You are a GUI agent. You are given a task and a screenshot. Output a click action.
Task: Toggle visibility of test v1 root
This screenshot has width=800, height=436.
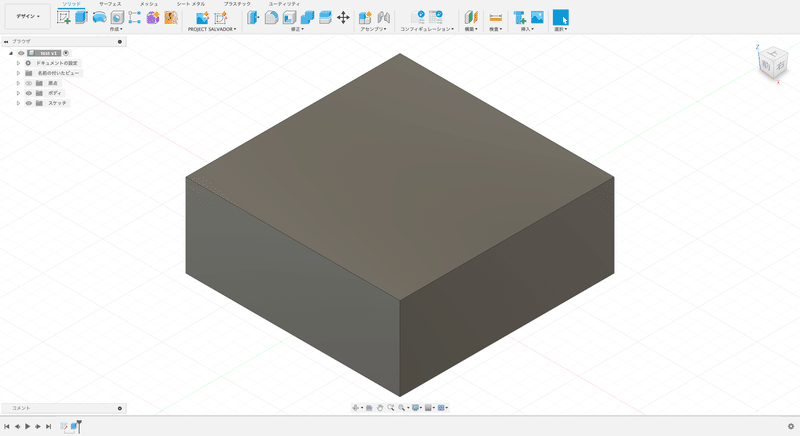click(21, 53)
